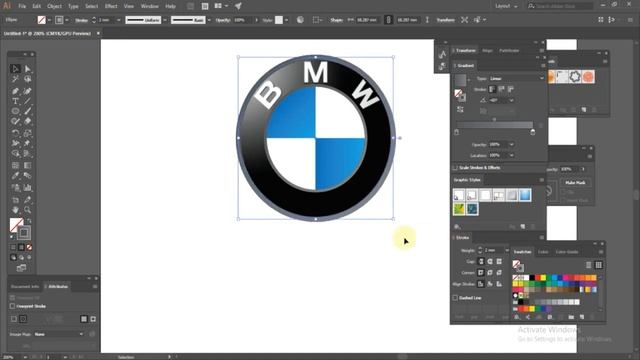
Task: Open the Layout workspace dropdown
Action: (507, 6)
